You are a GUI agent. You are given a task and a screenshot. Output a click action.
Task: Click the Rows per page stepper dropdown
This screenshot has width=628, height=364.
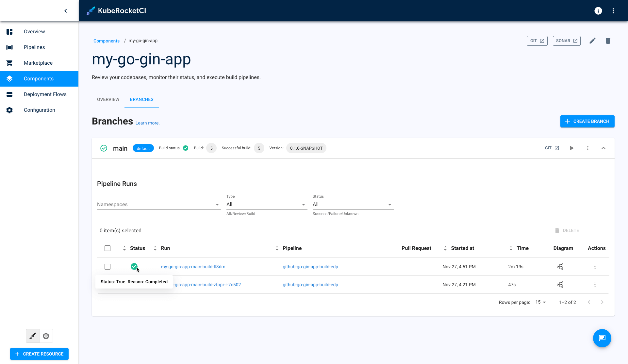(x=541, y=302)
